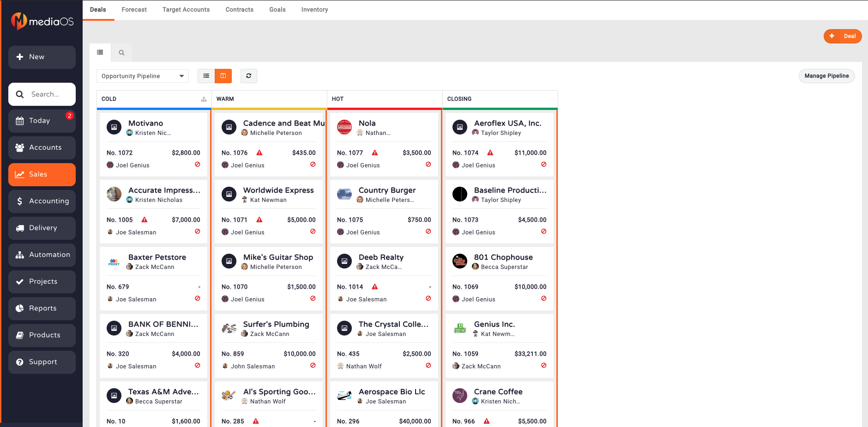Refresh the Opportunity Pipeline board
Viewport: 868px width, 427px height.
(x=249, y=76)
